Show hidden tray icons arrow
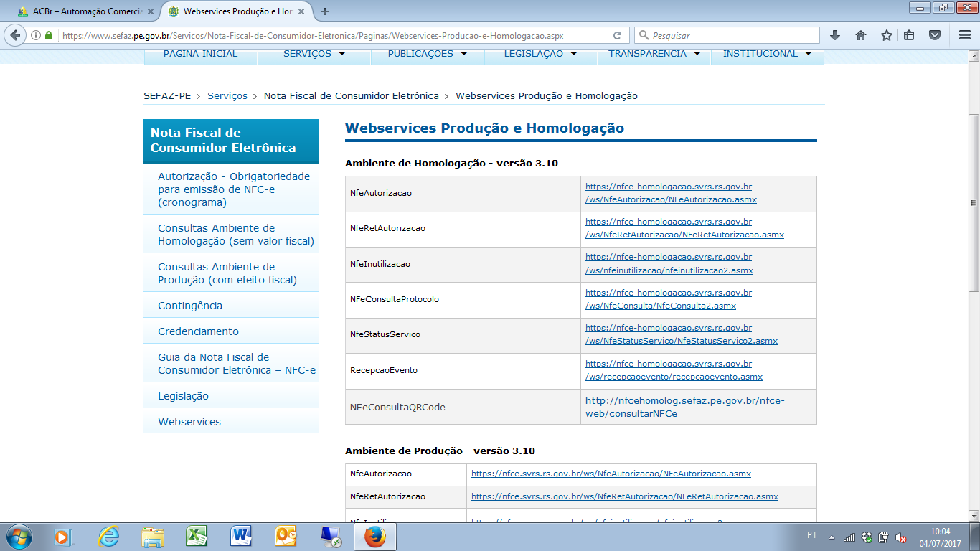Screen dimensions: 980x551 (831, 537)
